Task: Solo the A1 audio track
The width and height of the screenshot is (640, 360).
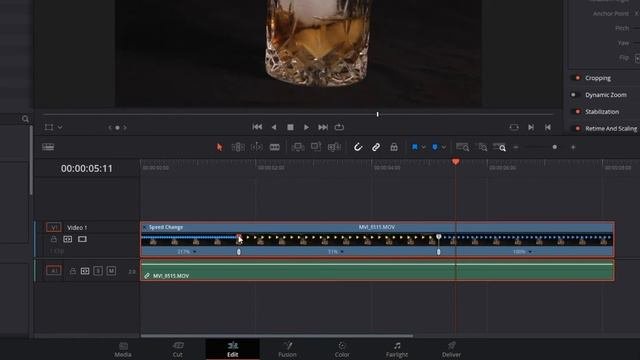Action: (98, 271)
